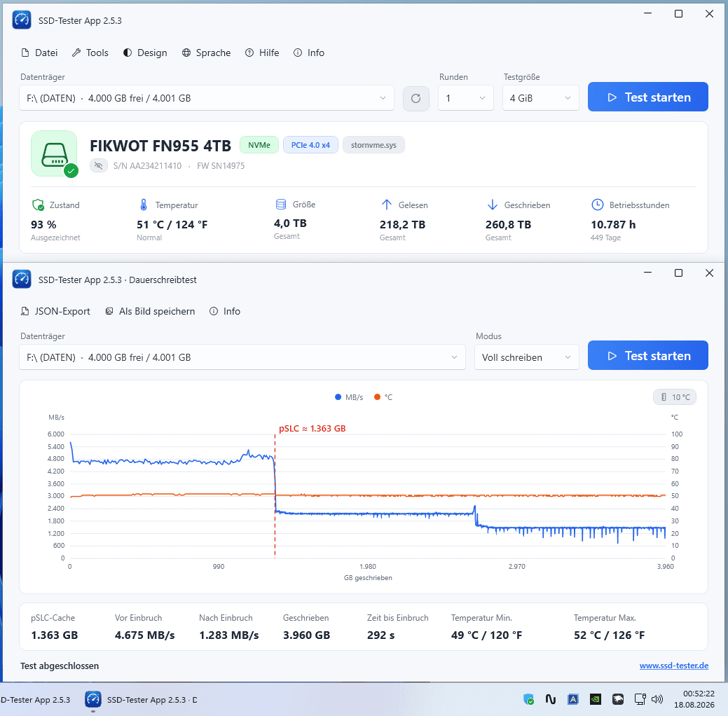This screenshot has width=728, height=716.
Task: Click the green SSD drive icon
Action: pos(55,153)
